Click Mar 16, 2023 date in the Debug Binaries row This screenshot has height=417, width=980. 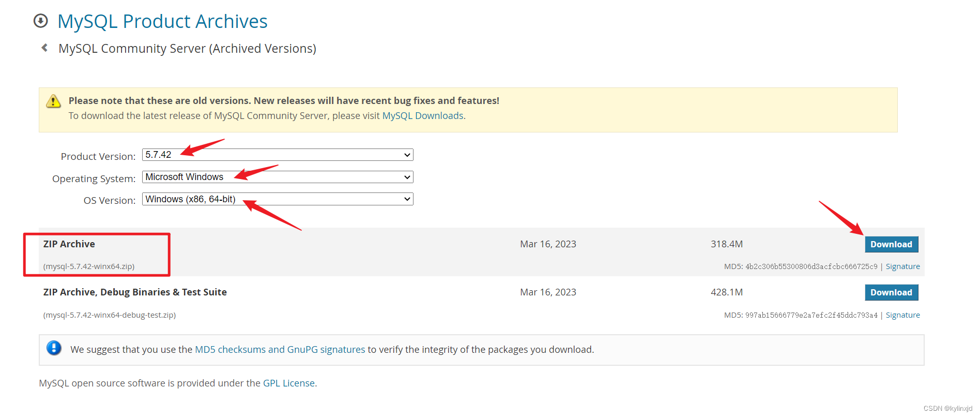coord(548,292)
